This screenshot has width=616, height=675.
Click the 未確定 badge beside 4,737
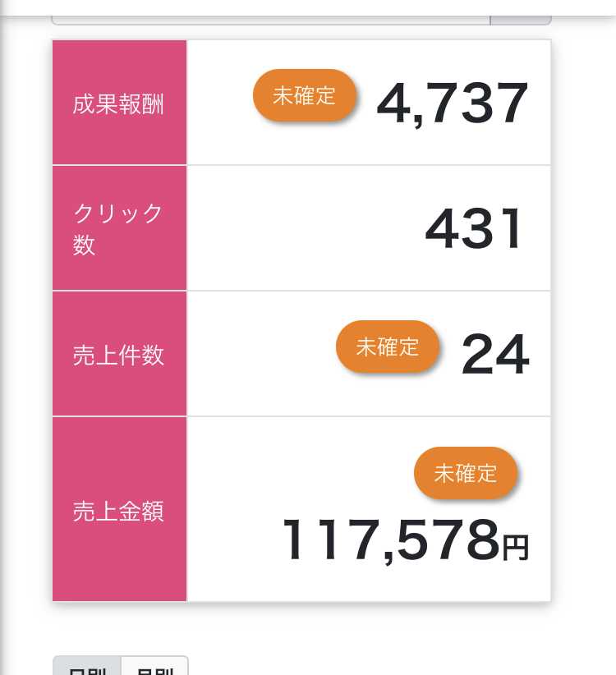click(305, 95)
